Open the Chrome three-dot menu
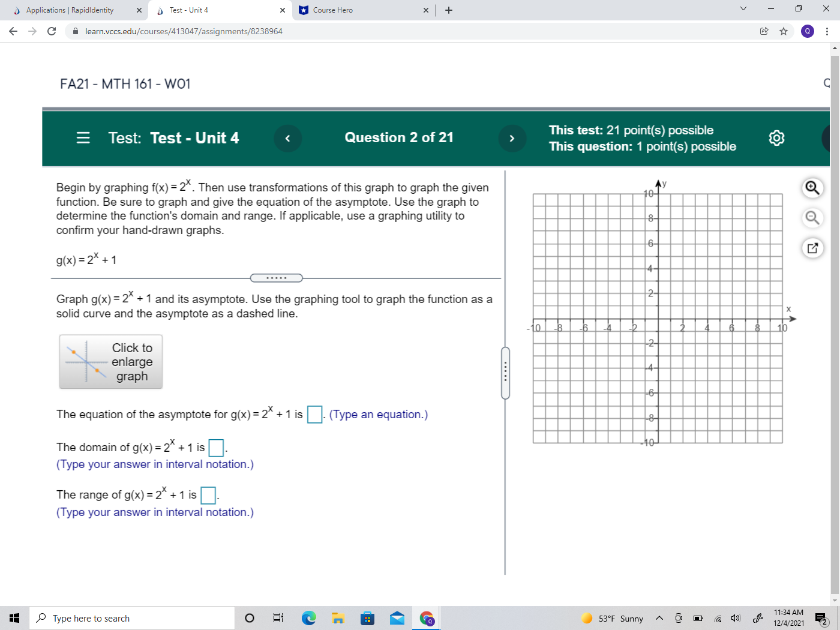Image resolution: width=840 pixels, height=630 pixels. 827,31
